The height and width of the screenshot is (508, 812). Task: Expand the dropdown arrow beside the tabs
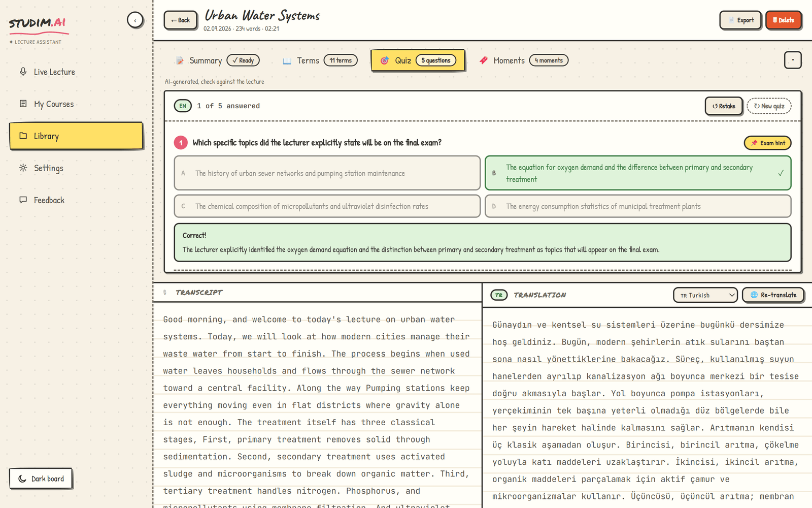click(x=793, y=60)
